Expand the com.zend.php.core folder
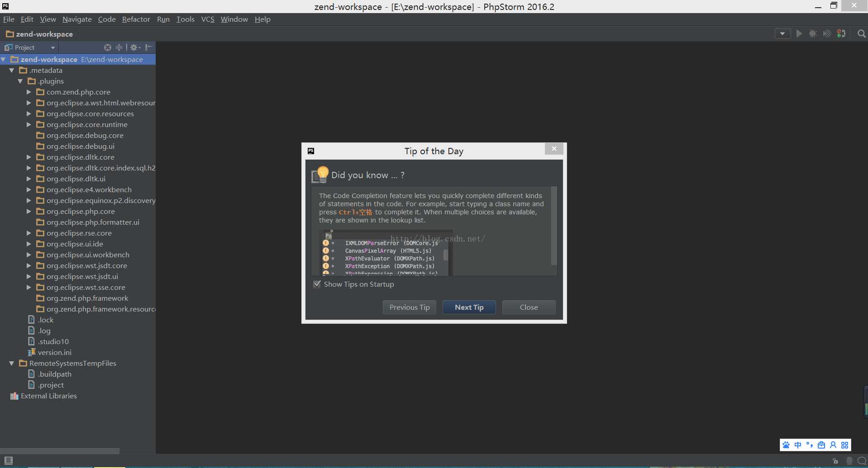Screen dimensions: 868x468 (29, 92)
